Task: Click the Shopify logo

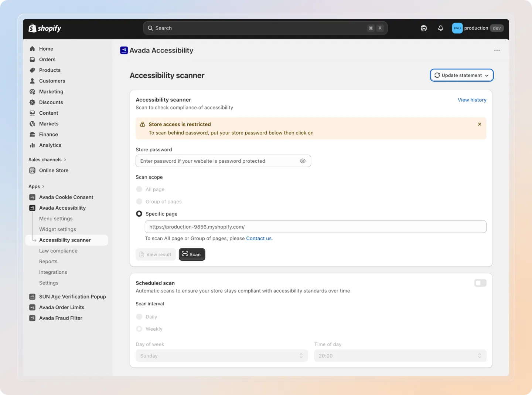Action: (x=45, y=28)
